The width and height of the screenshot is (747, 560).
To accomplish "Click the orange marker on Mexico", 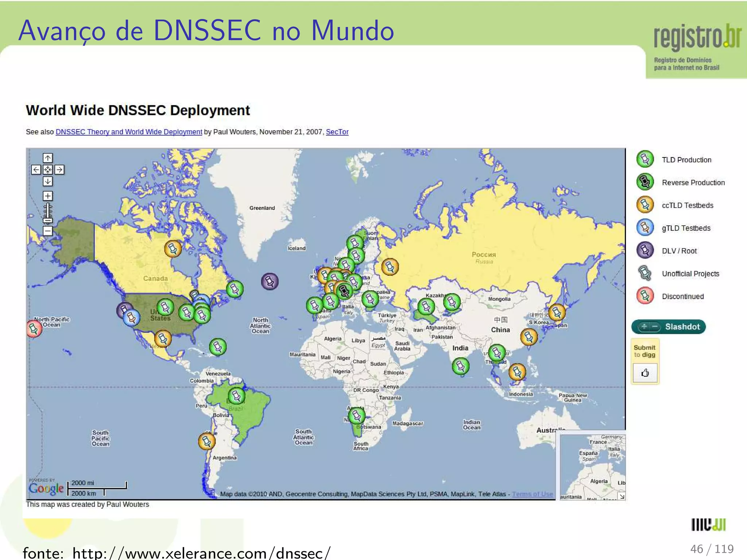I will click(x=163, y=339).
